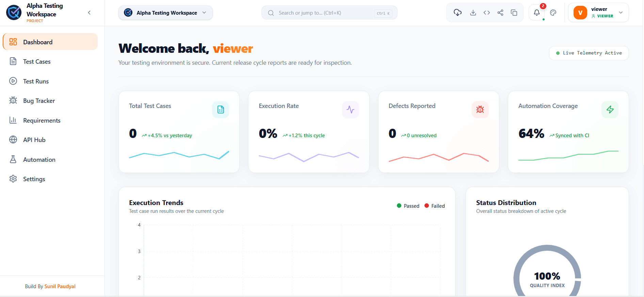Click the cloud download icon in toolbar
Image resolution: width=644 pixels, height=297 pixels.
pyautogui.click(x=457, y=13)
